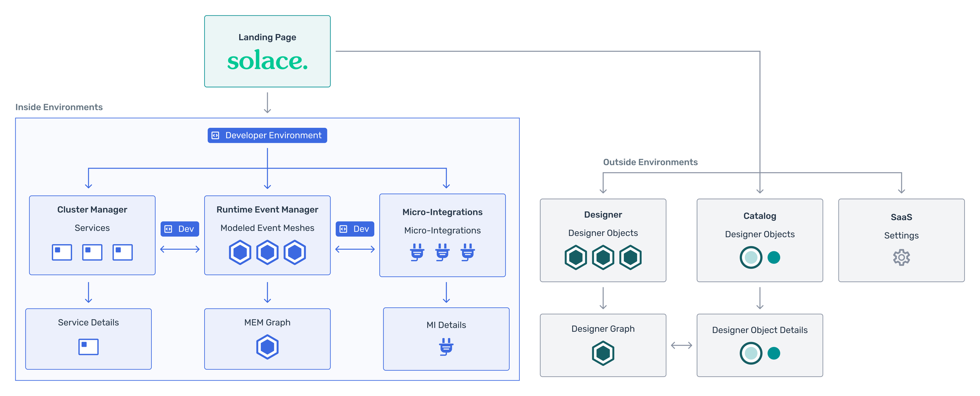Click the leftmost service icon in Cluster Manager
Image resolution: width=980 pixels, height=396 pixels.
pos(62,252)
